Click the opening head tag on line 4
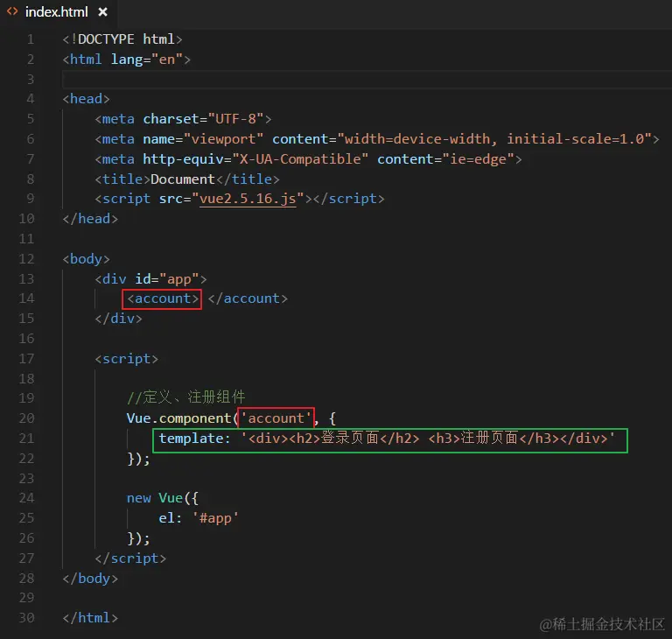This screenshot has height=639, width=672. (86, 99)
